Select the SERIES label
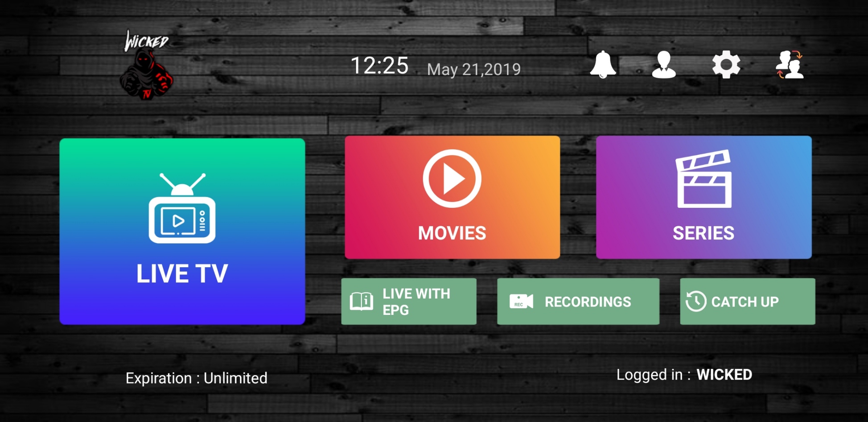 point(703,233)
